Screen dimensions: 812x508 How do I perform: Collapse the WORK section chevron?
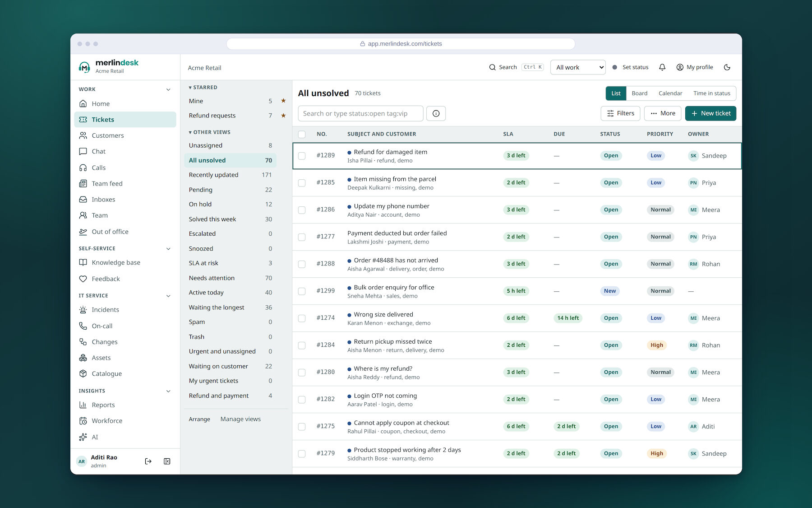tap(168, 89)
